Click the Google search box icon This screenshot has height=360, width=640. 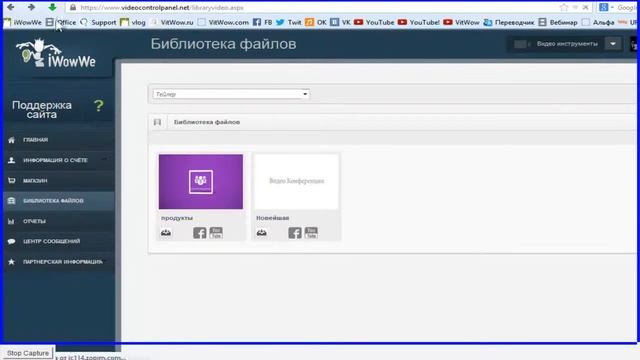click(x=604, y=7)
